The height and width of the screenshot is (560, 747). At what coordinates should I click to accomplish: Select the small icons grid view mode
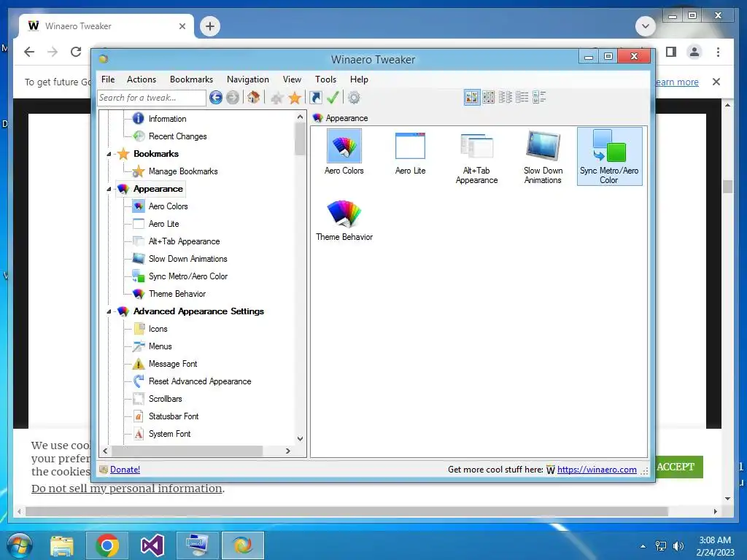(x=488, y=98)
